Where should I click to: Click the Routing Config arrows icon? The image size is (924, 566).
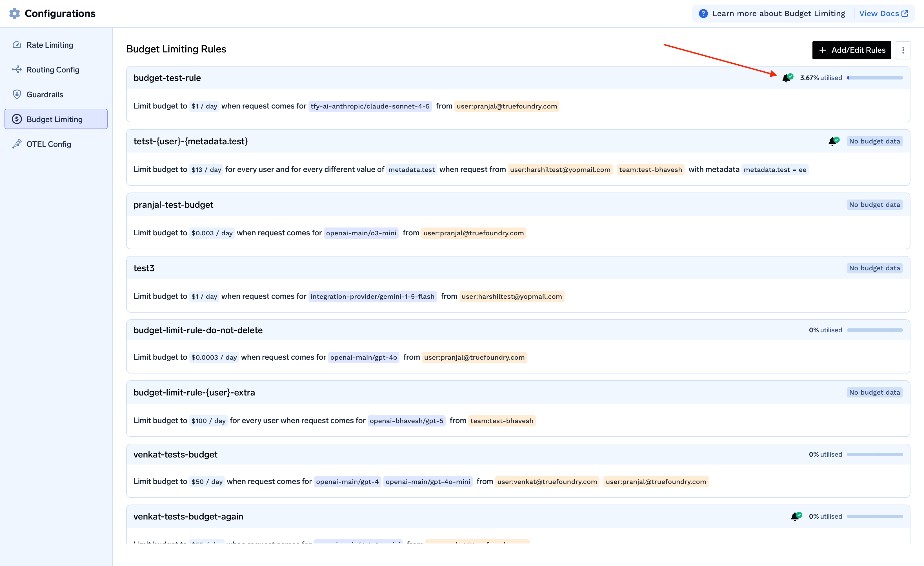[x=17, y=70]
